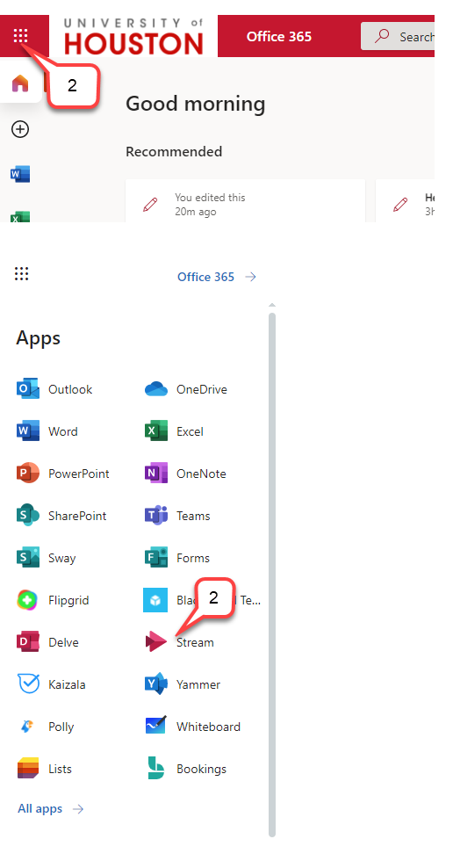Click the Create plus icon in sidebar

pyautogui.click(x=20, y=129)
